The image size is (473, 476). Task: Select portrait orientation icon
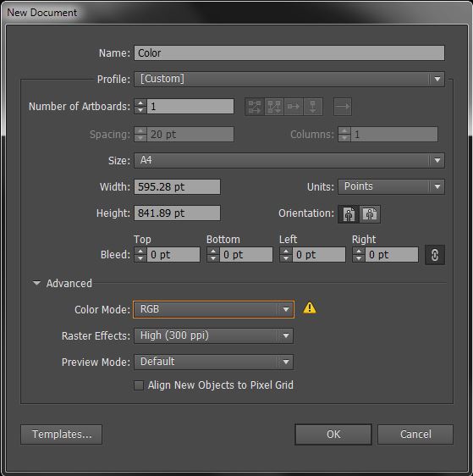pos(349,214)
